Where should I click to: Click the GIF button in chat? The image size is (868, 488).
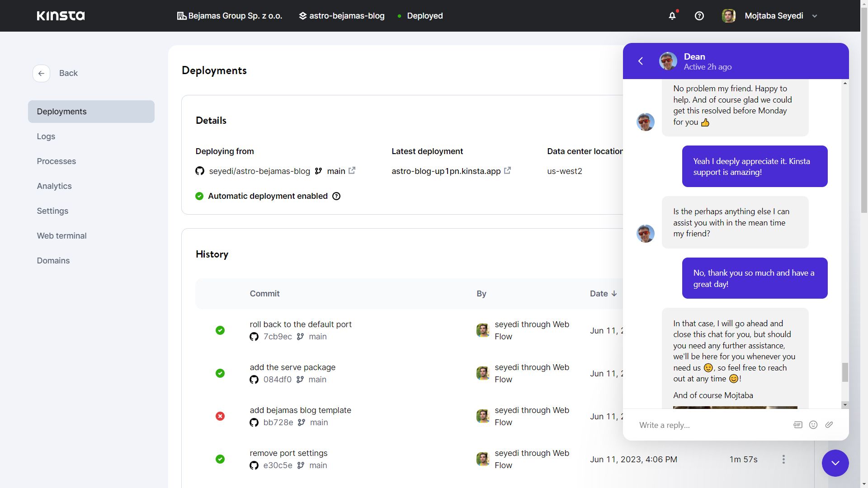coord(797,425)
